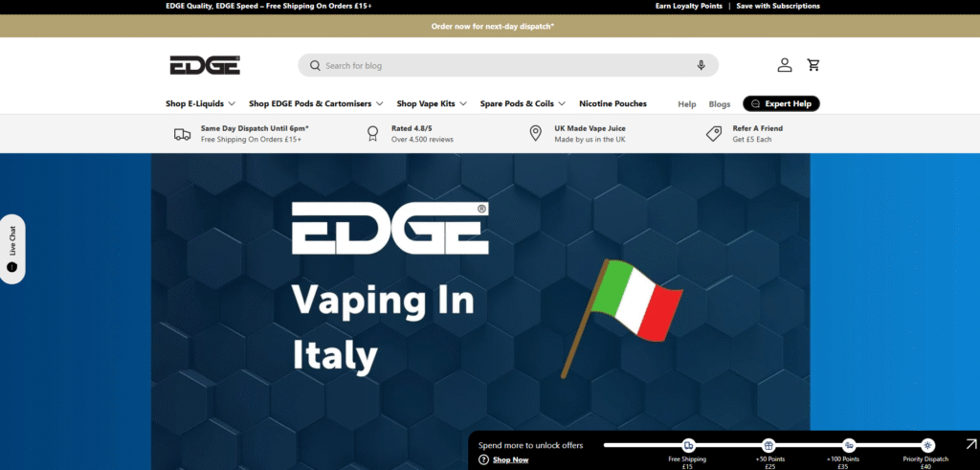Screen dimensions: 980x470
Task: Click Refer A Friend text
Action: [x=758, y=128]
